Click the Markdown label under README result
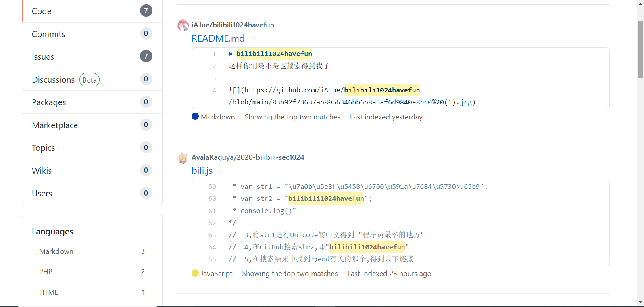Image resolution: width=644 pixels, height=307 pixels. pos(218,117)
